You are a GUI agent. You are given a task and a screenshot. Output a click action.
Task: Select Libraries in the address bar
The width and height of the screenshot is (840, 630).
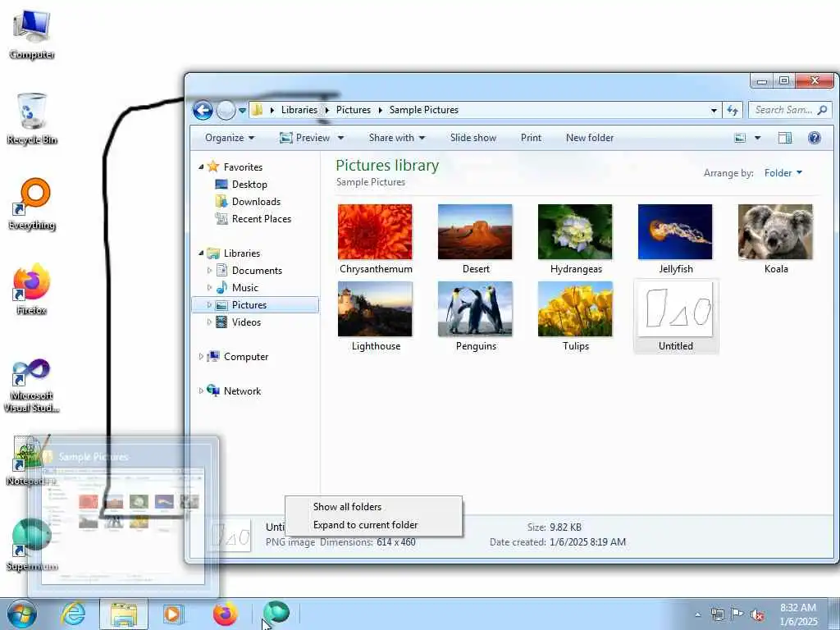click(x=299, y=110)
